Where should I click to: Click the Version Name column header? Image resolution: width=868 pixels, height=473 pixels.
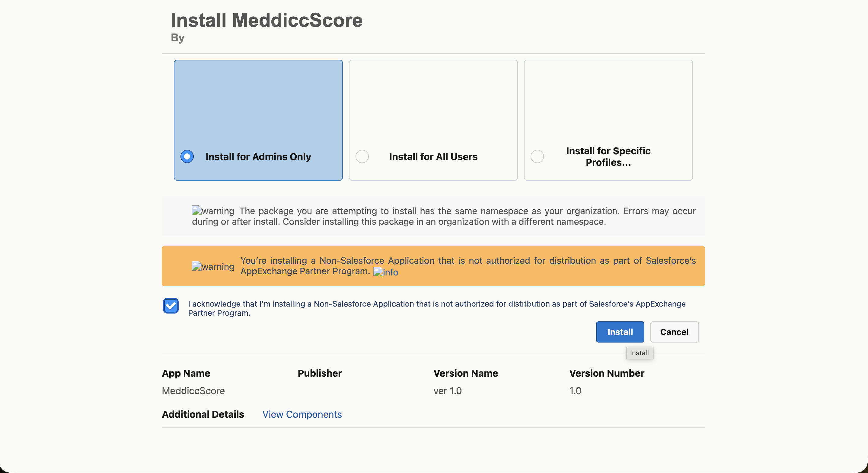[x=466, y=373]
